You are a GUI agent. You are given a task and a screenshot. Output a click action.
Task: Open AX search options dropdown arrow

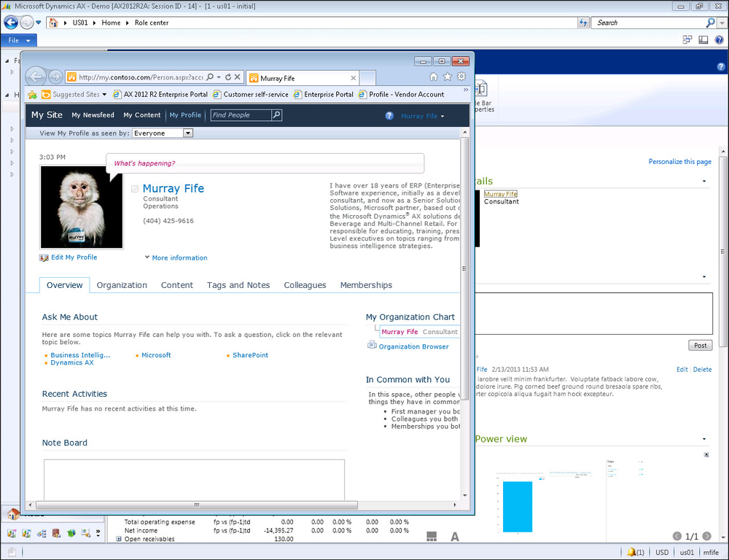pos(722,23)
